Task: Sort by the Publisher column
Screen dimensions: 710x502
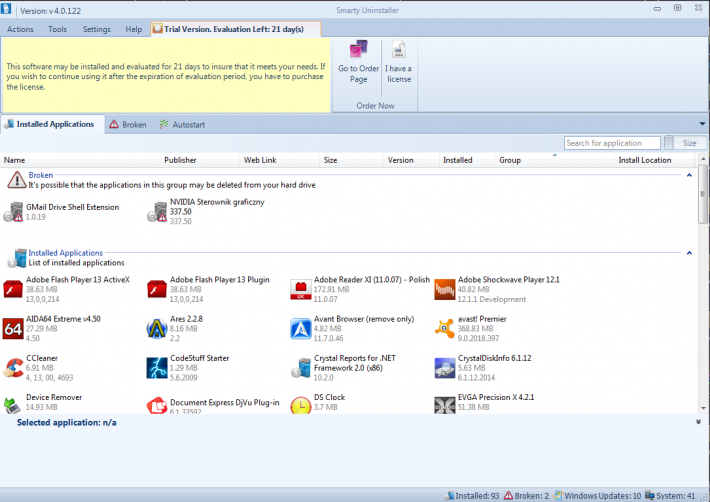Action: pos(200,160)
